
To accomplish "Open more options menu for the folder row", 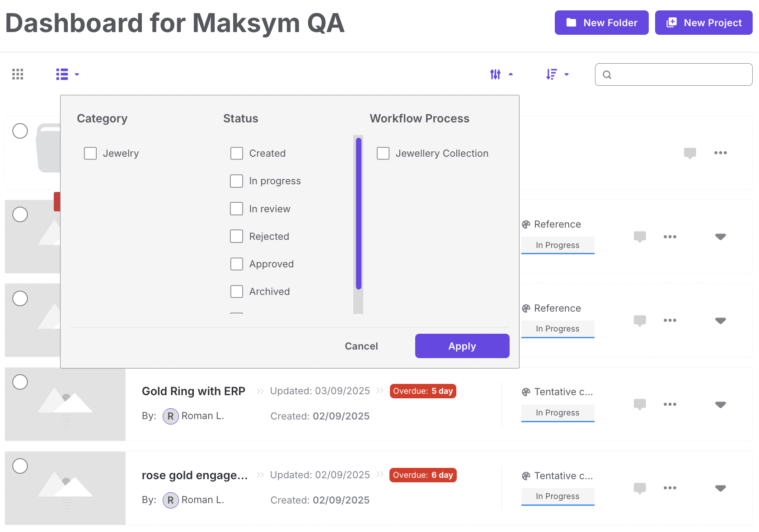I will pyautogui.click(x=721, y=153).
